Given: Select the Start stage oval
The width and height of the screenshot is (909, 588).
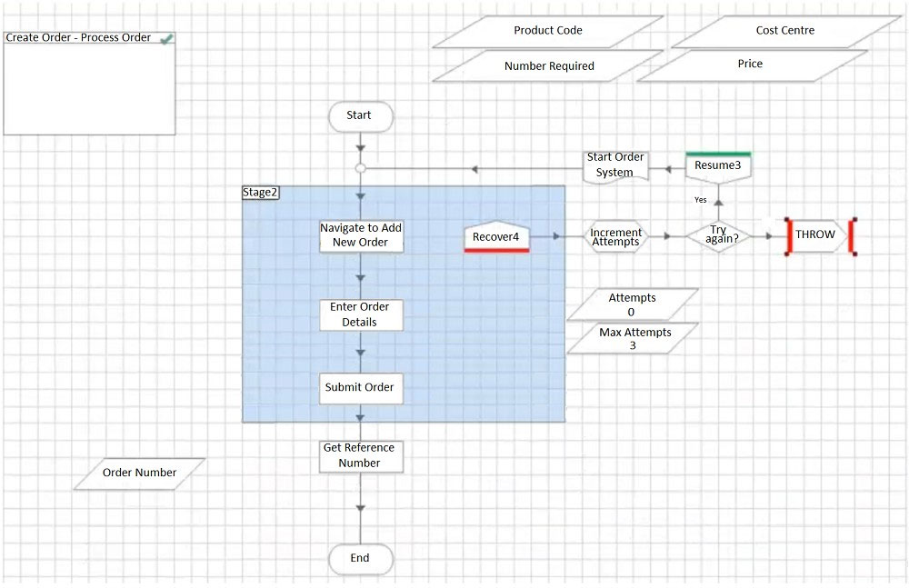Looking at the screenshot, I should (360, 116).
